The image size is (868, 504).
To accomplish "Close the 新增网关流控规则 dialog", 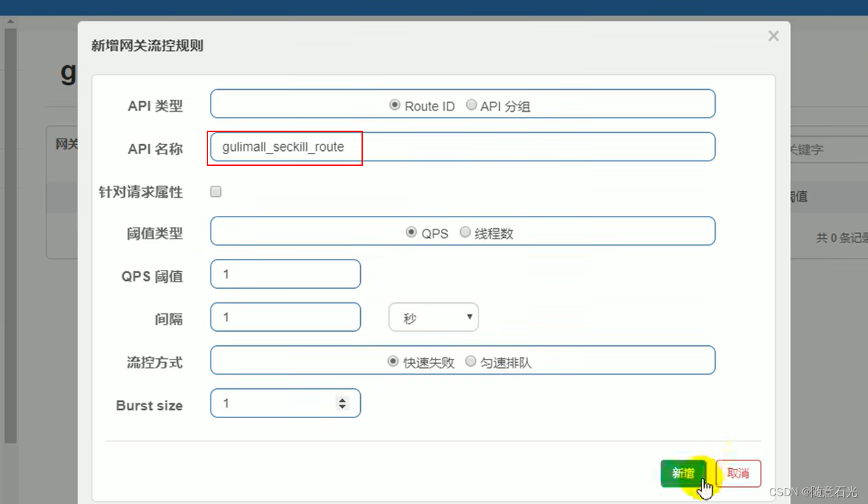I will 773,36.
